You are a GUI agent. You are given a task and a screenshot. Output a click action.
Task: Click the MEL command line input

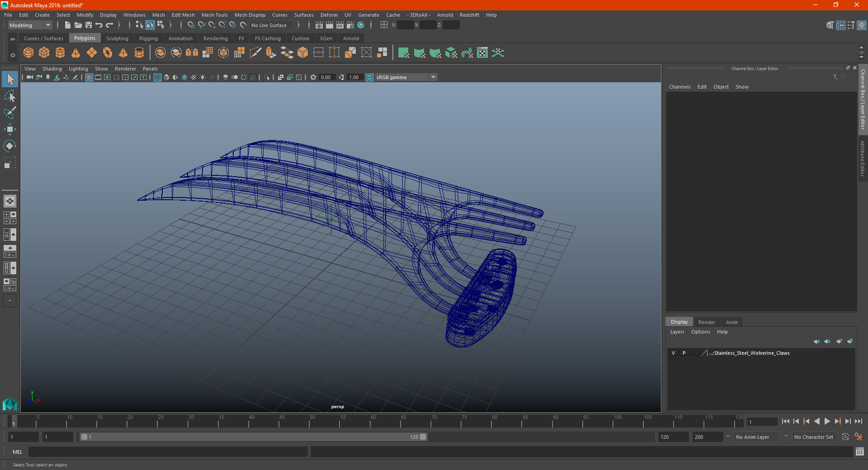pyautogui.click(x=168, y=452)
